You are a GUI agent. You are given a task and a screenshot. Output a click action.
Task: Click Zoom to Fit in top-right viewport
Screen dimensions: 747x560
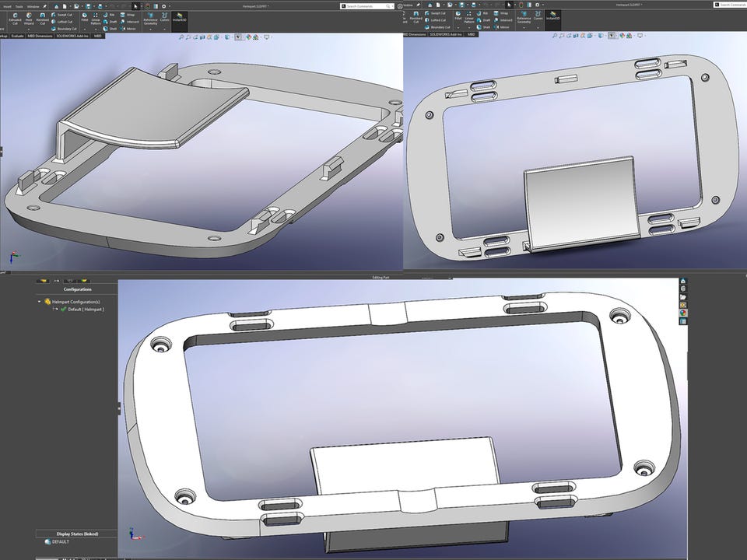tap(555, 35)
